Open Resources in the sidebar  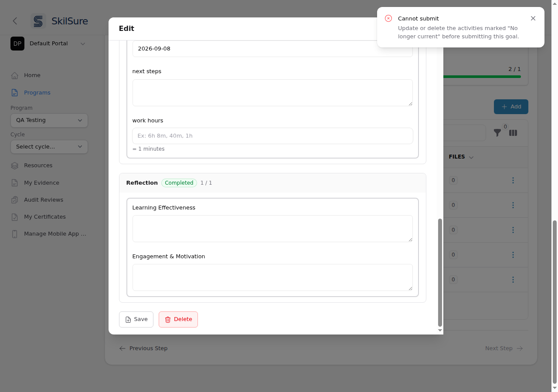point(38,166)
